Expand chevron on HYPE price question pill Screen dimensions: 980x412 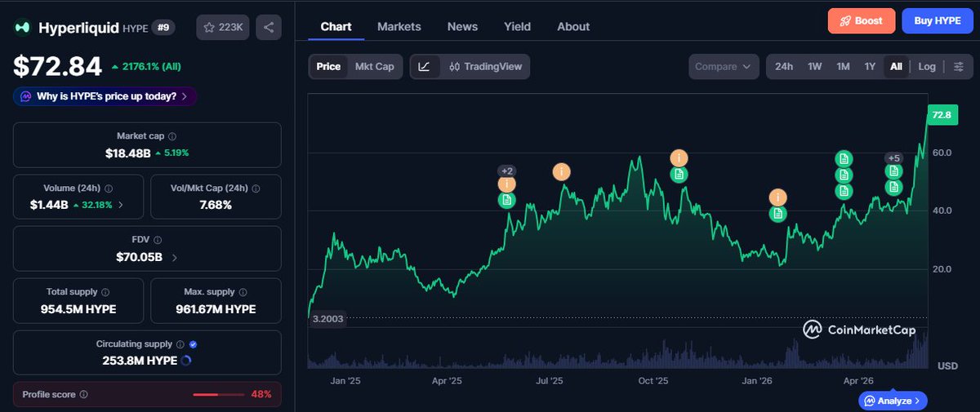tap(184, 96)
